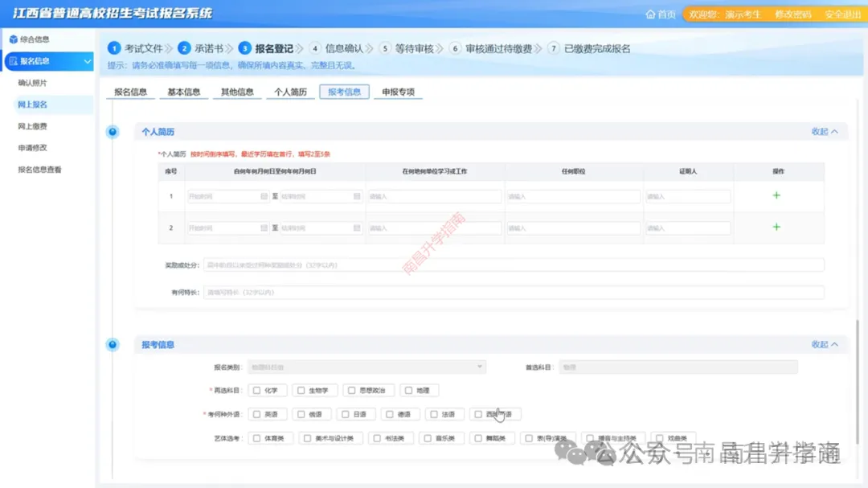
Task: Switch to the 基本信息 tab
Action: click(x=184, y=92)
